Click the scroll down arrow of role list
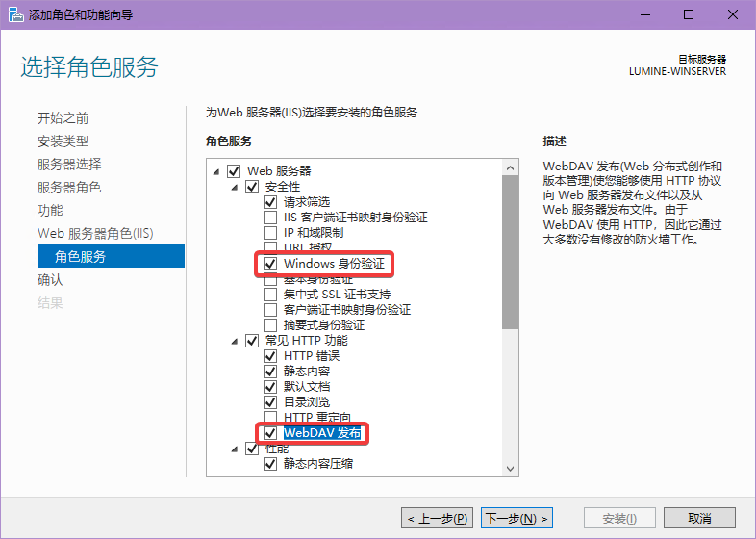756x539 pixels. (511, 468)
